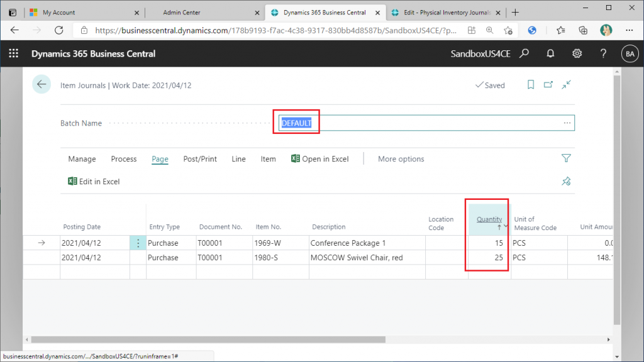This screenshot has height=362, width=644.
Task: Open the Item menu
Action: tap(268, 159)
